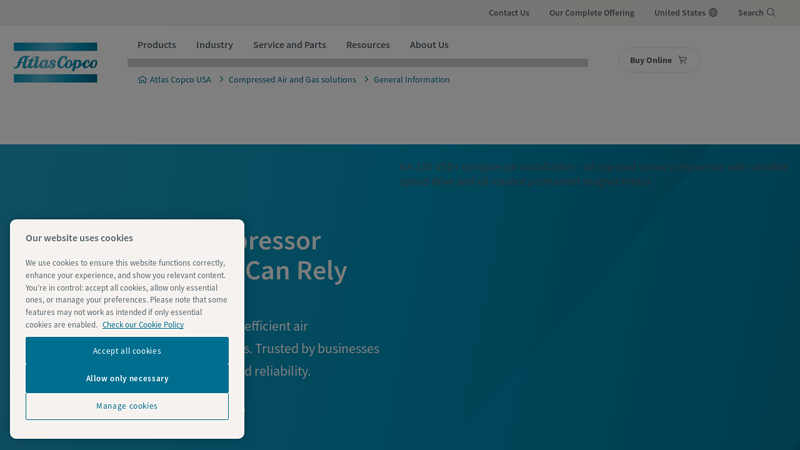
Task: Go to the Contact Us page
Action: point(508,13)
